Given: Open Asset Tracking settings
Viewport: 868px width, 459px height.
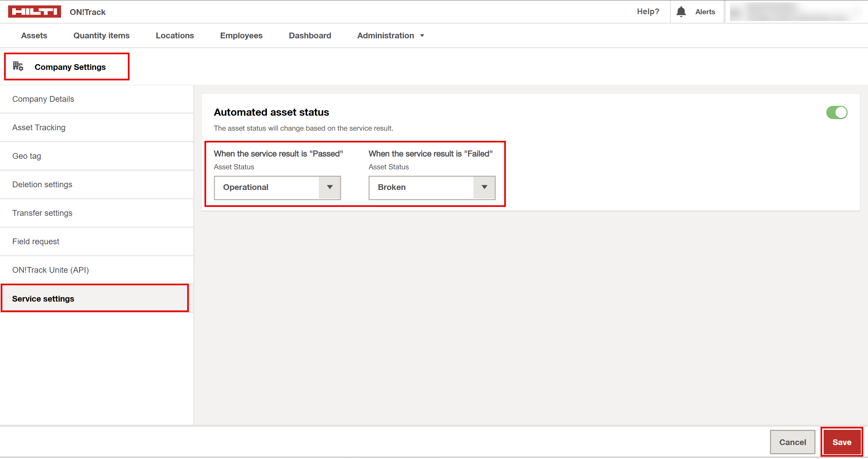Looking at the screenshot, I should 39,128.
